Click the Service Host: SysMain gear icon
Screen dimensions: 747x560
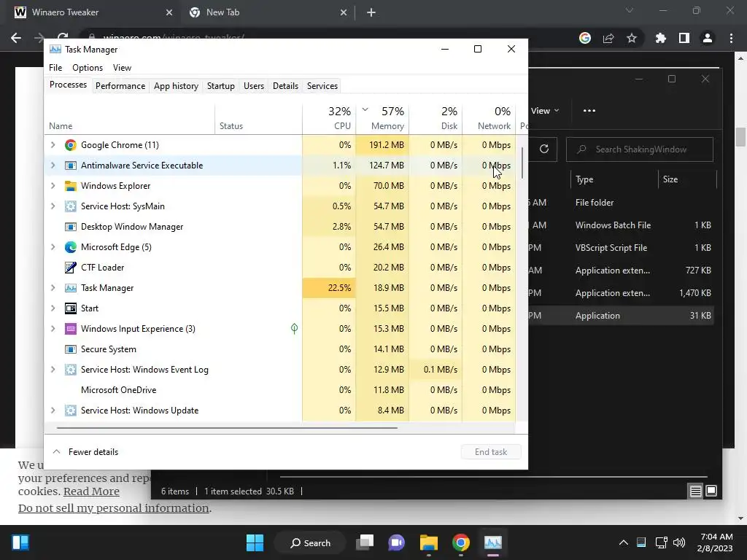(71, 206)
